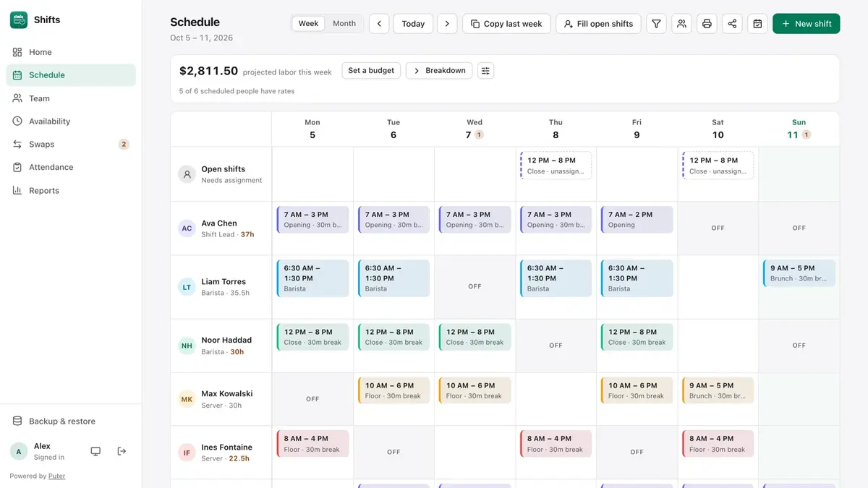Open Ava Chen's Friday 7 AM – 2 PM shift
868x488 pixels.
point(637,220)
